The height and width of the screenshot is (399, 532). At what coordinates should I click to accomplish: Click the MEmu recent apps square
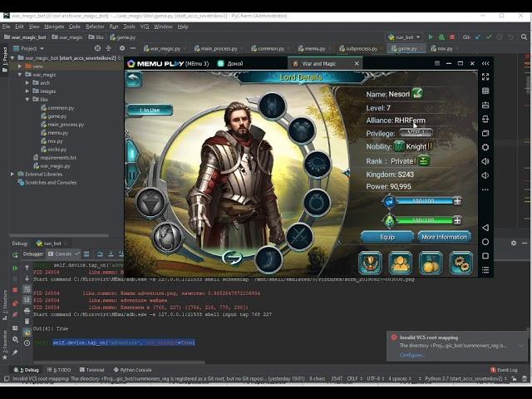pyautogui.click(x=485, y=256)
